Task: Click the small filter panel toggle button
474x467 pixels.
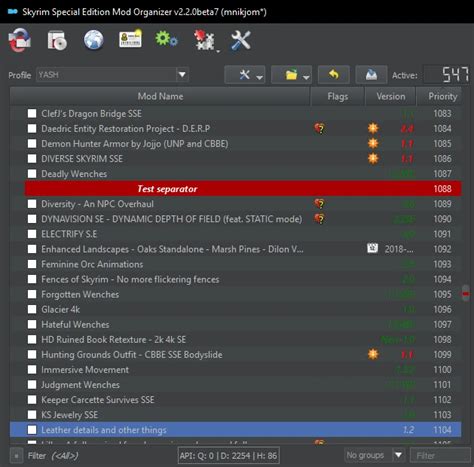Action: pyautogui.click(x=16, y=456)
